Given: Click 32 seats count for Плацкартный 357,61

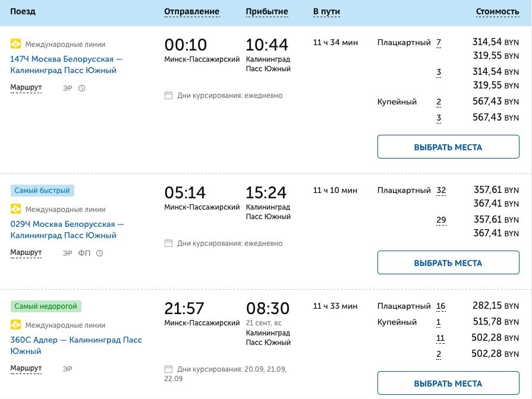Looking at the screenshot, I should point(441,191).
